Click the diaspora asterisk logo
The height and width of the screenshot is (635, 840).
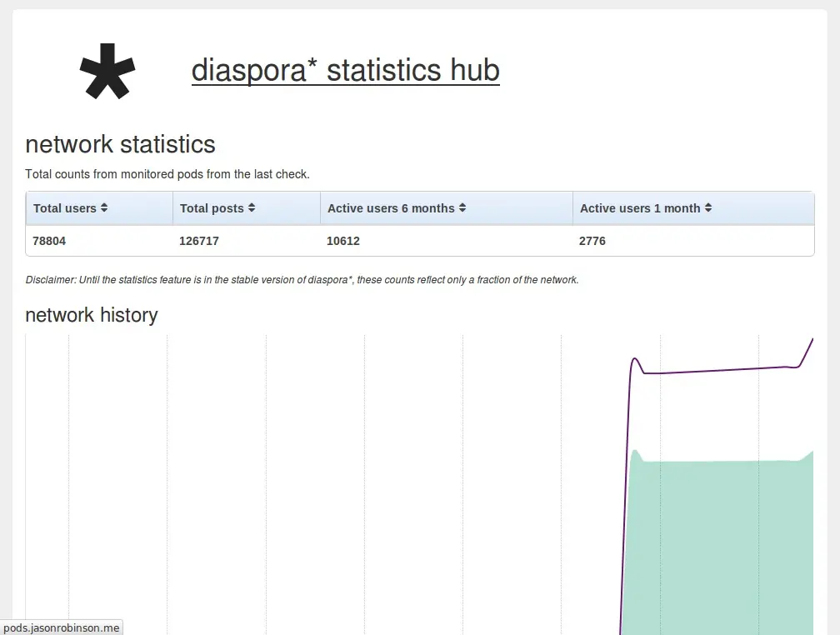[107, 72]
